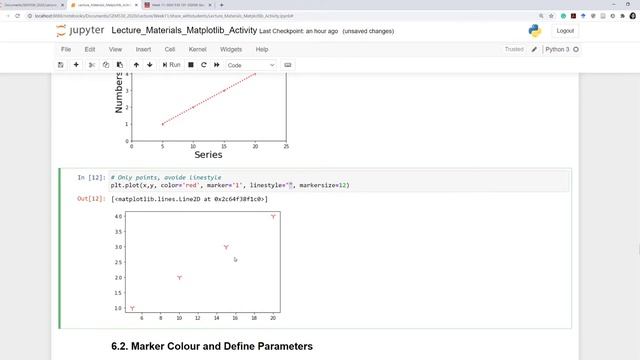
Task: Click the heading 6.2. Marker Colour and Define Parameters
Action: pyautogui.click(x=212, y=346)
